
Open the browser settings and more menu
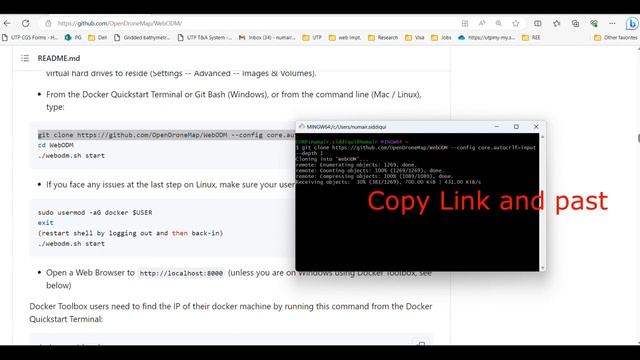[612, 23]
